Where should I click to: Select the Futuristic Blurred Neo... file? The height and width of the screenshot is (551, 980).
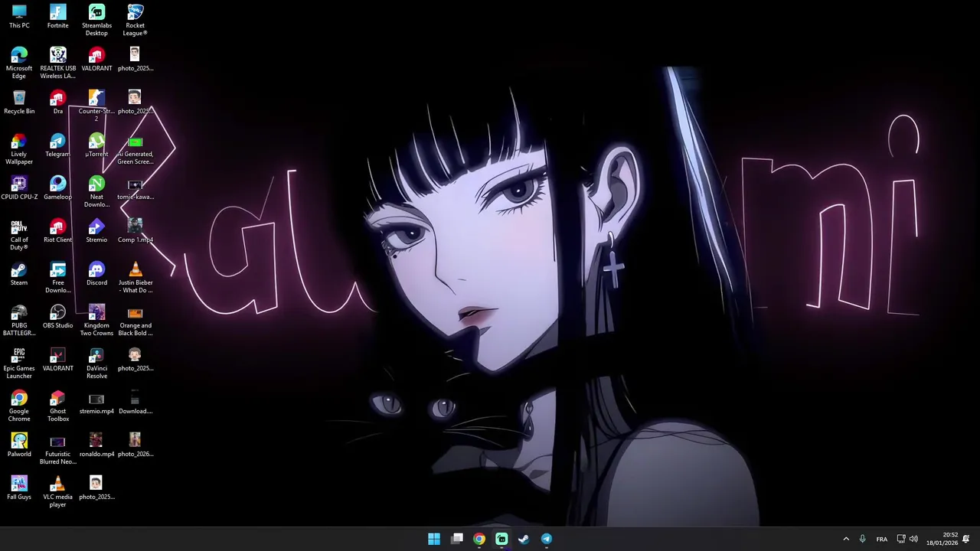[x=57, y=449]
